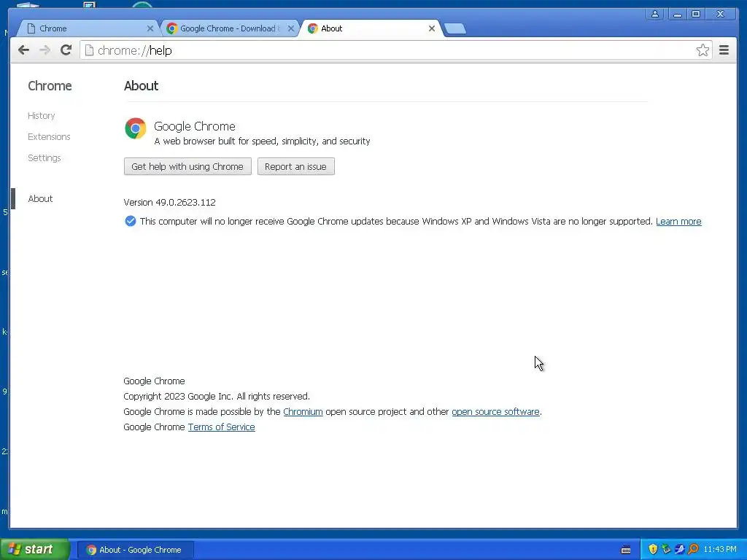747x560 pixels.
Task: Click the 'Chrome' sidebar heading
Action: point(50,86)
